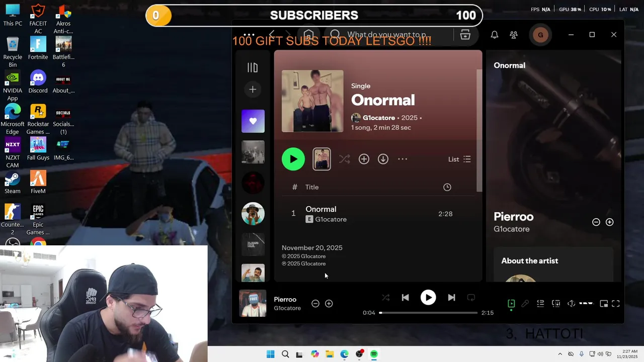
Task: Save Onormal to Your Library
Action: click(x=364, y=159)
